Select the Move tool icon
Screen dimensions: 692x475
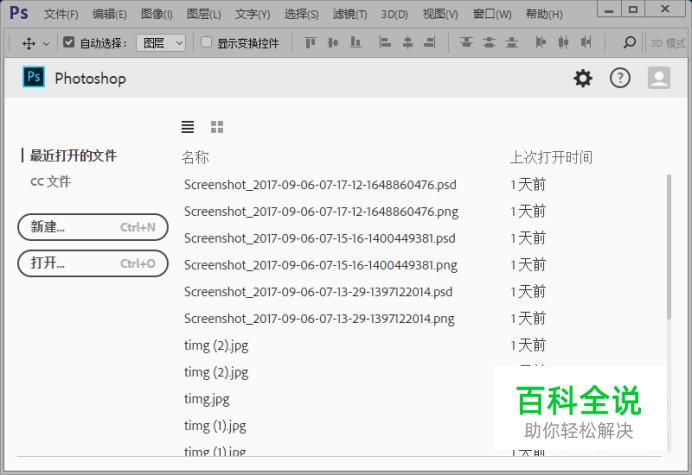29,43
